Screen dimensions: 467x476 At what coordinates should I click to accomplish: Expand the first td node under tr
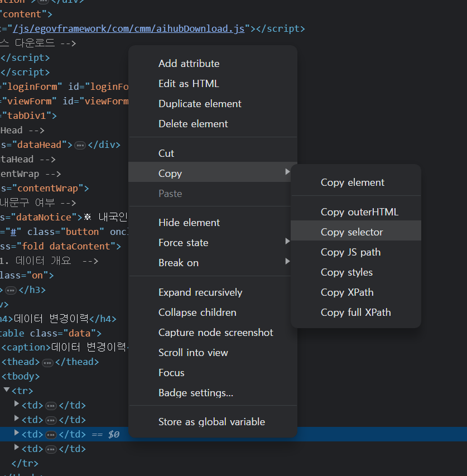pyautogui.click(x=17, y=403)
